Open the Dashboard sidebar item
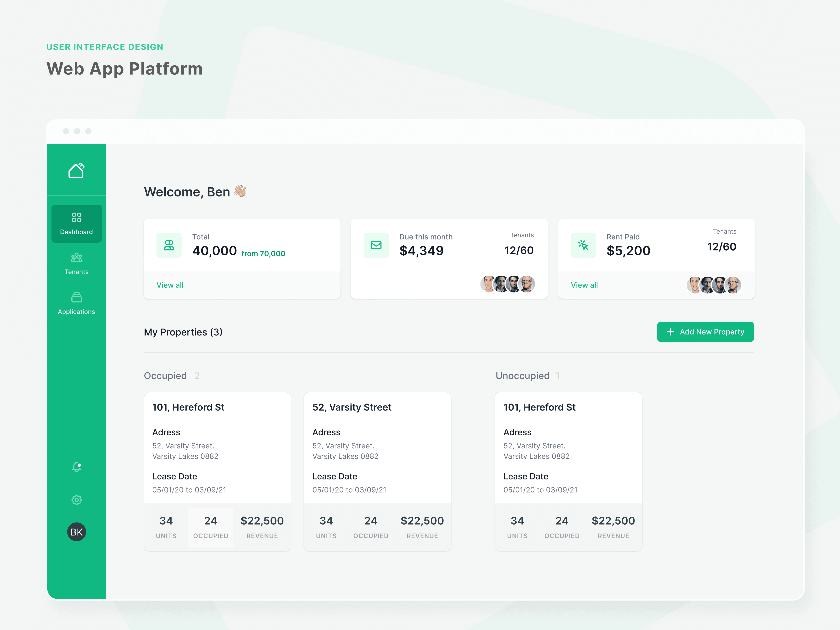840x630 pixels. pyautogui.click(x=76, y=223)
